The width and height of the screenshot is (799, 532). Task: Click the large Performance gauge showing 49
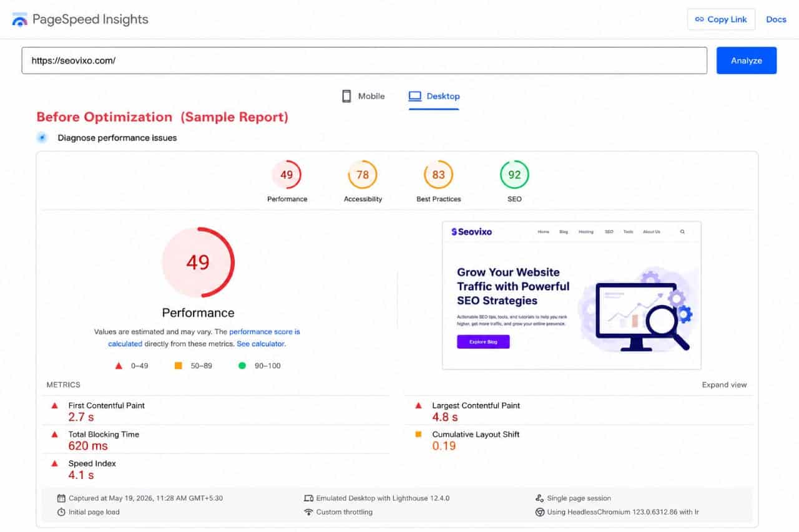pos(198,263)
